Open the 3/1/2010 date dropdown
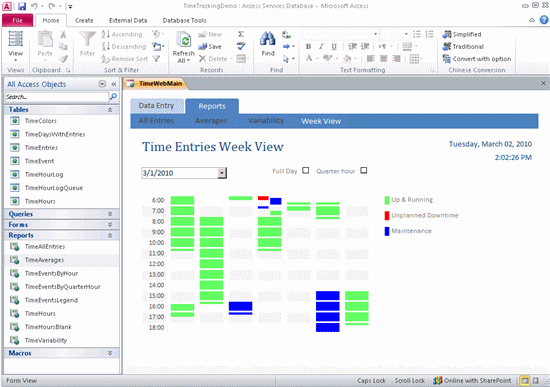Screen dimensions: 550x387 pos(222,173)
